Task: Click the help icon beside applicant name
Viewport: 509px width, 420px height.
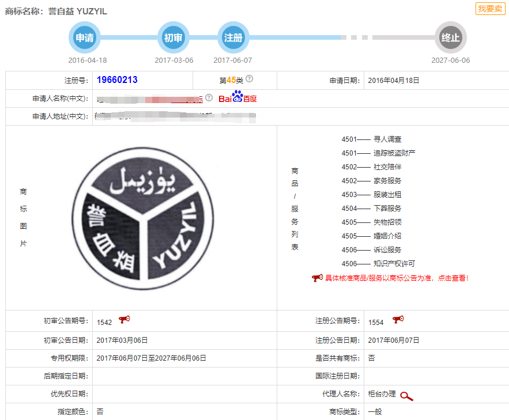Action: point(209,97)
